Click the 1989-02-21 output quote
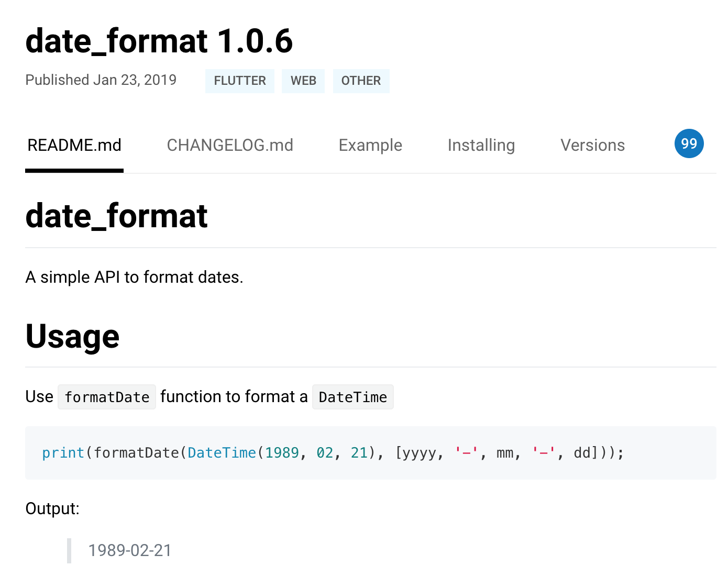The image size is (728, 577). coord(130,550)
